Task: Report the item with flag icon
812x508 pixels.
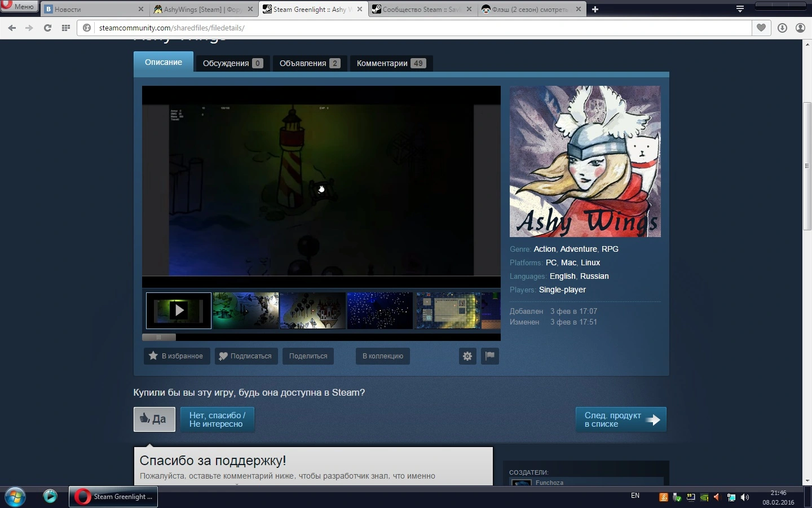Action: (490, 356)
